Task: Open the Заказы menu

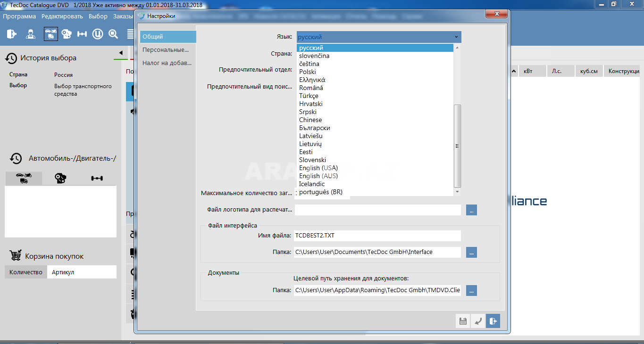Action: point(123,16)
